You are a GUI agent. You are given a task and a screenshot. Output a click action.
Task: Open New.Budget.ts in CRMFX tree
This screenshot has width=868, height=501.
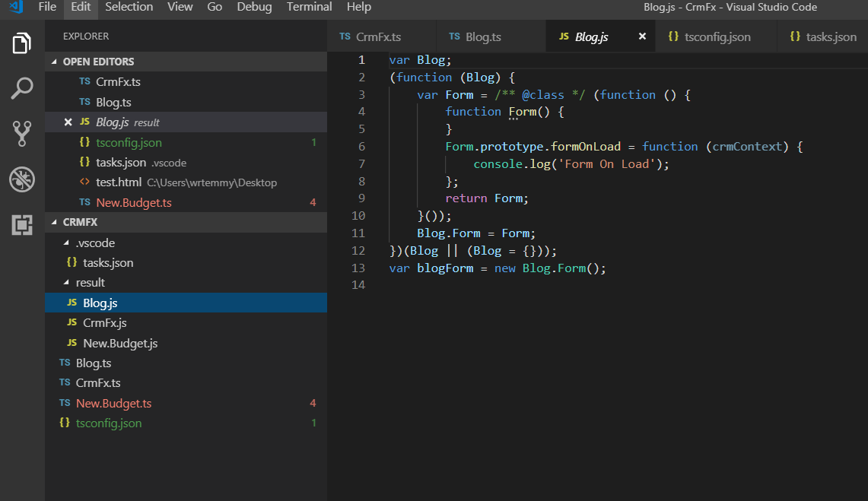click(x=186, y=403)
